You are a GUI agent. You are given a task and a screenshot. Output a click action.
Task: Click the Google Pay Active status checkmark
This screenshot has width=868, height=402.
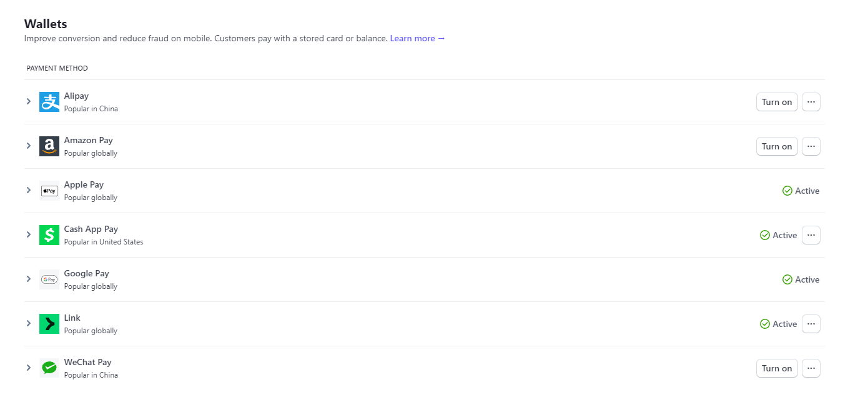[787, 279]
